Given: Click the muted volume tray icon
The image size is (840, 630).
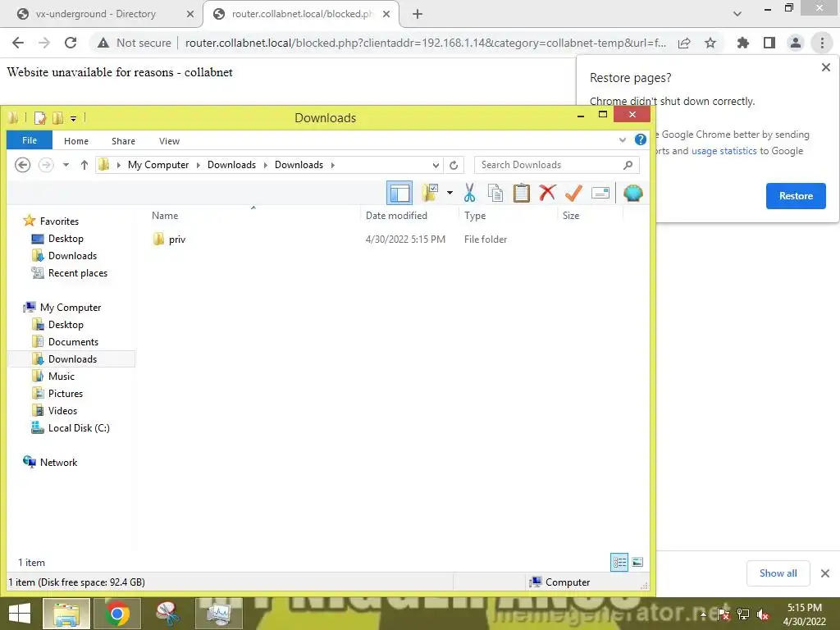Looking at the screenshot, I should (763, 614).
